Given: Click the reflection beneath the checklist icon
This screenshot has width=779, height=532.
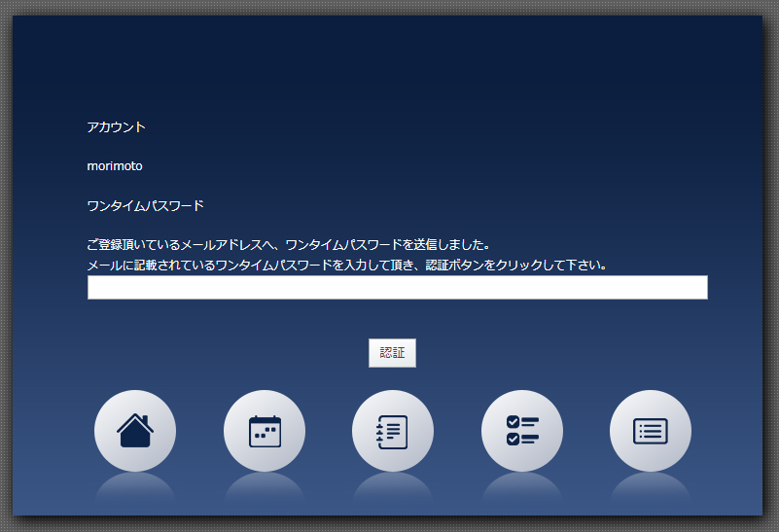Looking at the screenshot, I should 522,489.
